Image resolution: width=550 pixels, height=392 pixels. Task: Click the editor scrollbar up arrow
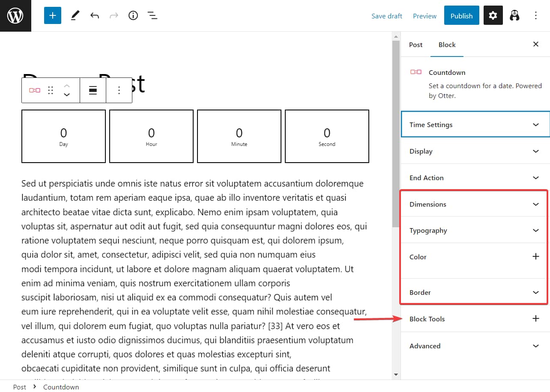(396, 37)
